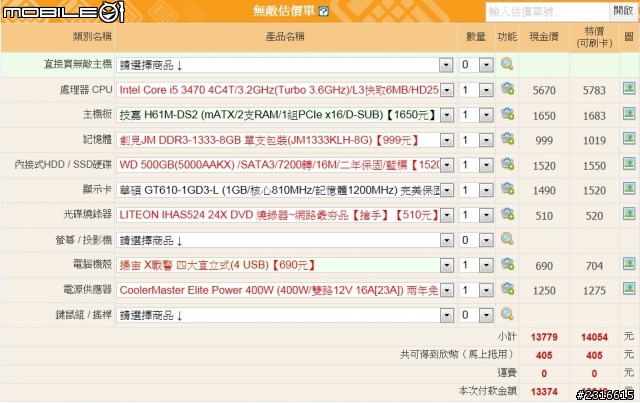Image resolution: width=640 pixels, height=403 pixels.
Task: Click basket icon in 記憶體 row
Action: click(507, 139)
